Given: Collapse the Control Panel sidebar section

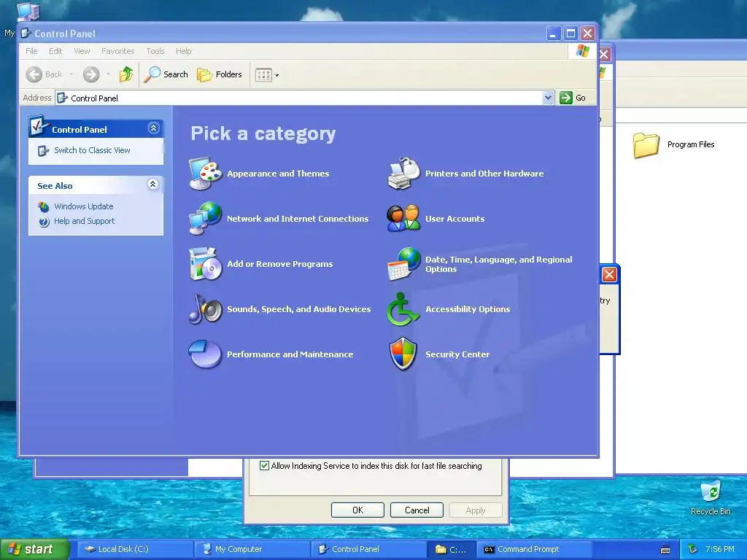Looking at the screenshot, I should coord(153,128).
